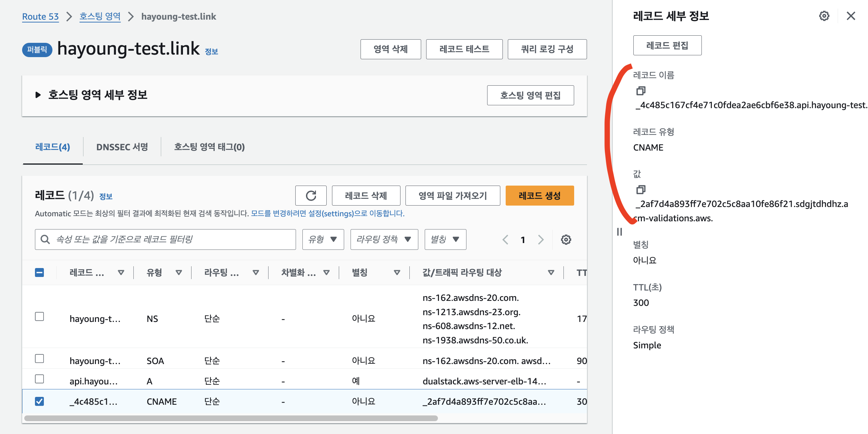
Task: Go to previous page of records
Action: [x=505, y=239]
